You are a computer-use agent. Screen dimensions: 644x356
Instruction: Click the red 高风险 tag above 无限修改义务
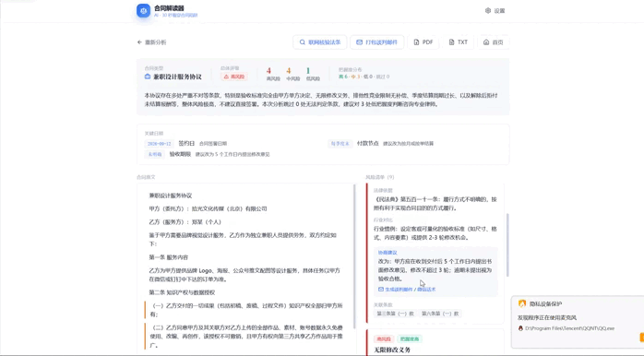pyautogui.click(x=384, y=339)
